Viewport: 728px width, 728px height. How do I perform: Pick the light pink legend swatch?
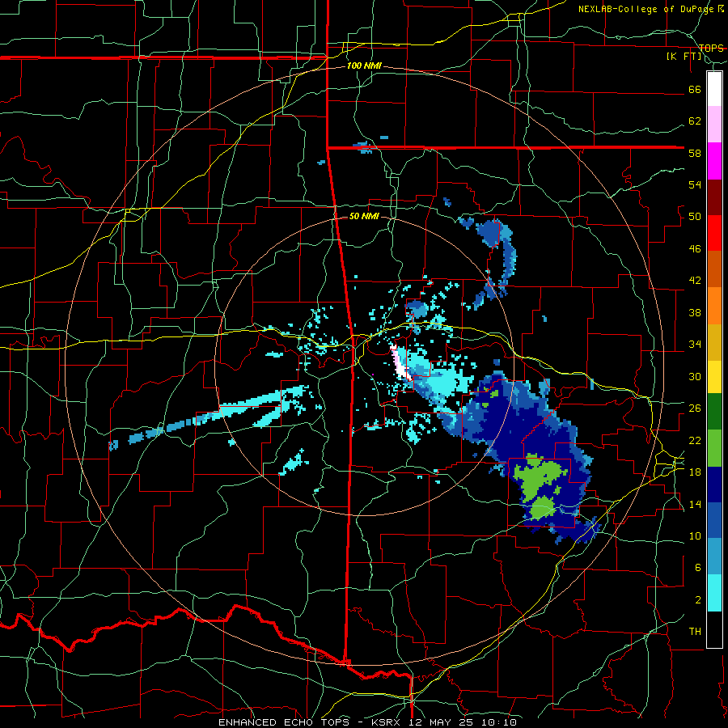click(x=714, y=125)
